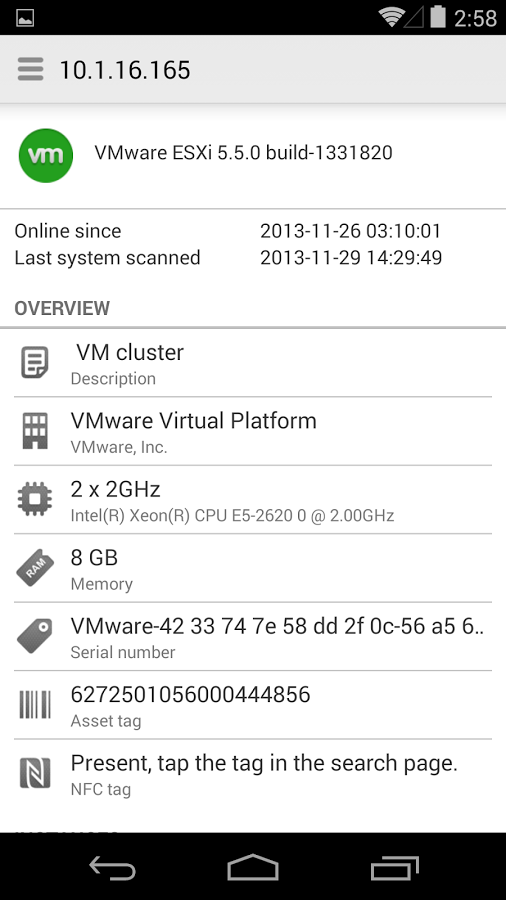Tap the 10.1.16.165 title
506x900 pixels.
pos(125,70)
